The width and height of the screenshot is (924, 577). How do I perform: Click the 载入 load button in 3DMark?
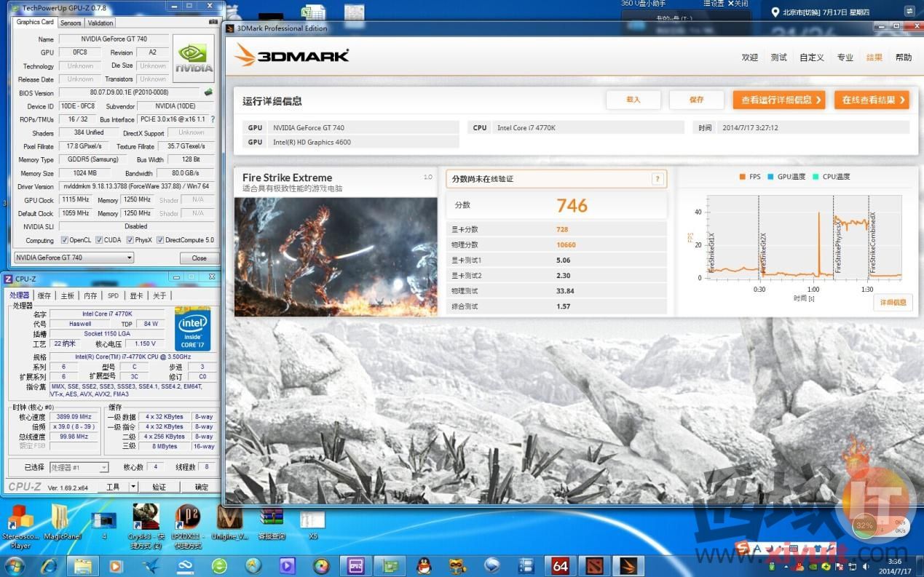pos(633,100)
